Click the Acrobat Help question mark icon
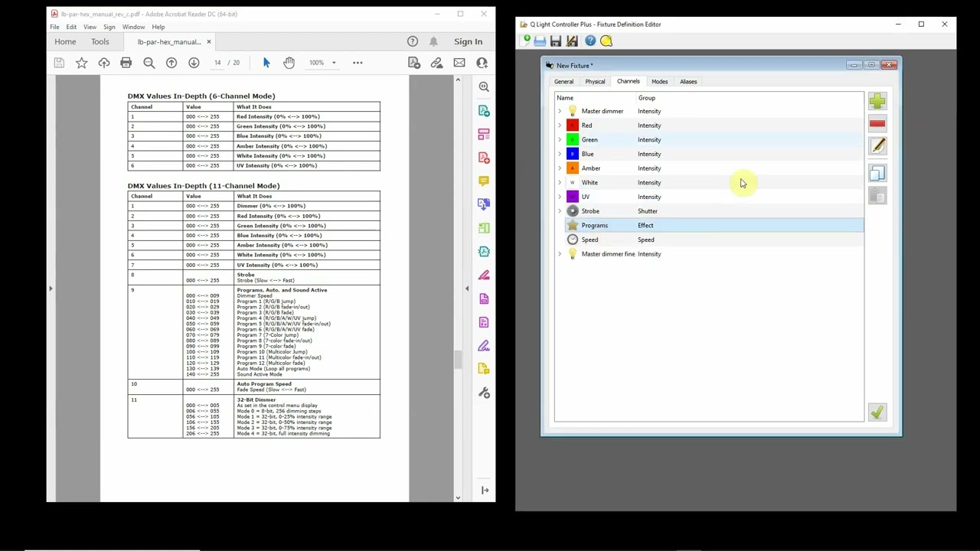Viewport: 980px width, 551px height. coord(413,41)
